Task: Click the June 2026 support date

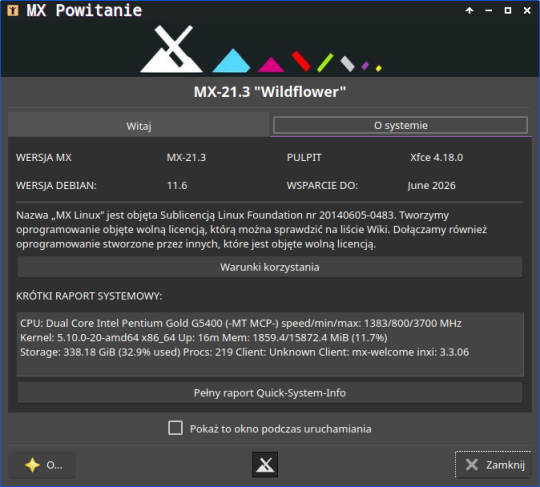Action: click(x=432, y=186)
